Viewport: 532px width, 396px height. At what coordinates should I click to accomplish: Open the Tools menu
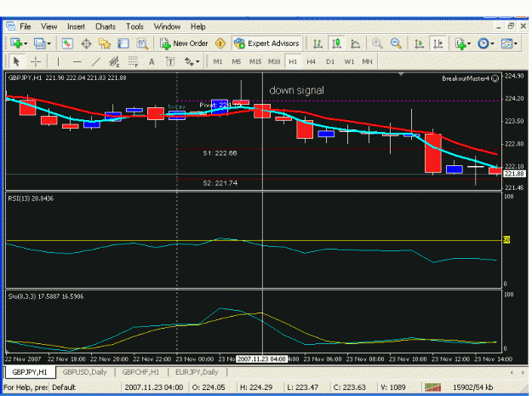click(x=134, y=26)
